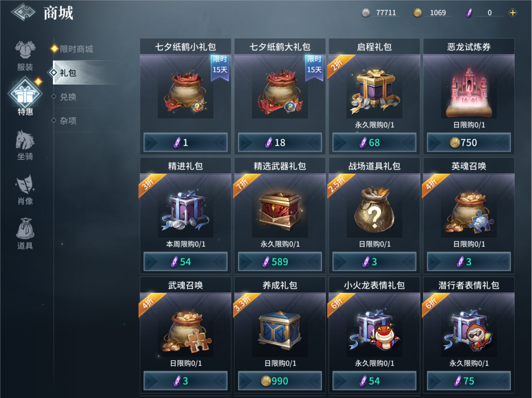Click the 特惠 gift box icon
This screenshot has height=398, width=532.
pos(25,93)
